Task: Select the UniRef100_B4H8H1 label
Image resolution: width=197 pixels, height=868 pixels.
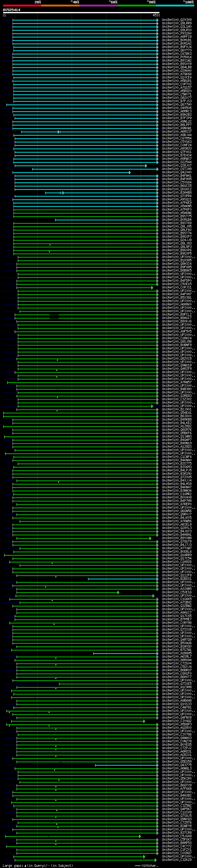Action: pos(176,535)
